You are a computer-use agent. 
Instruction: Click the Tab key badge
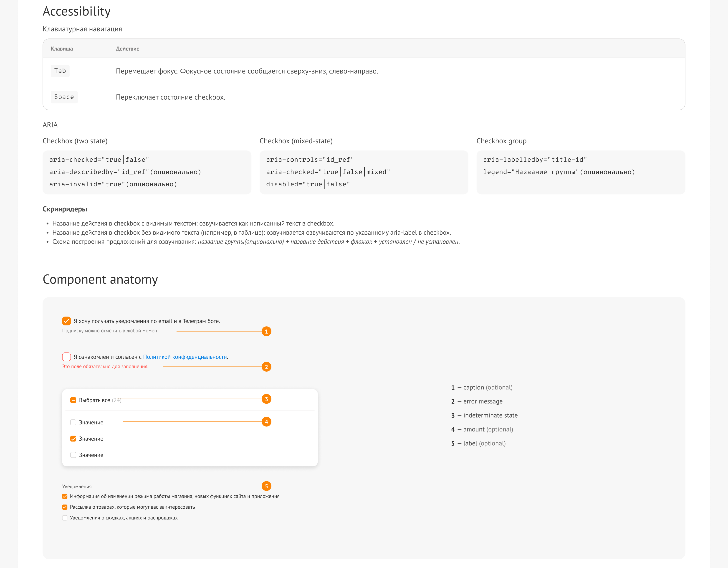(60, 71)
